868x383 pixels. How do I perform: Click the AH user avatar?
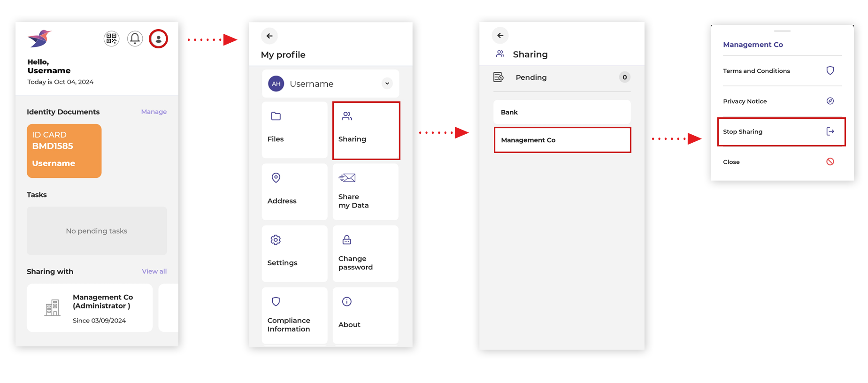click(x=276, y=84)
